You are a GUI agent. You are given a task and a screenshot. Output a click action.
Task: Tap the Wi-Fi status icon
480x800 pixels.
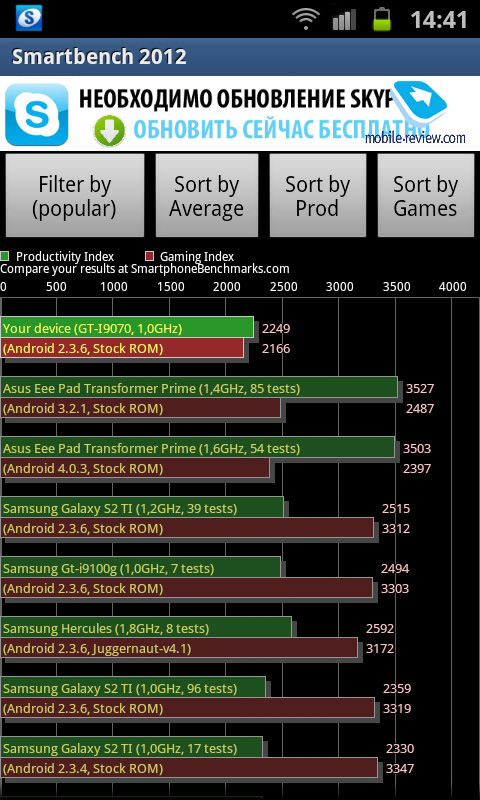pyautogui.click(x=306, y=19)
